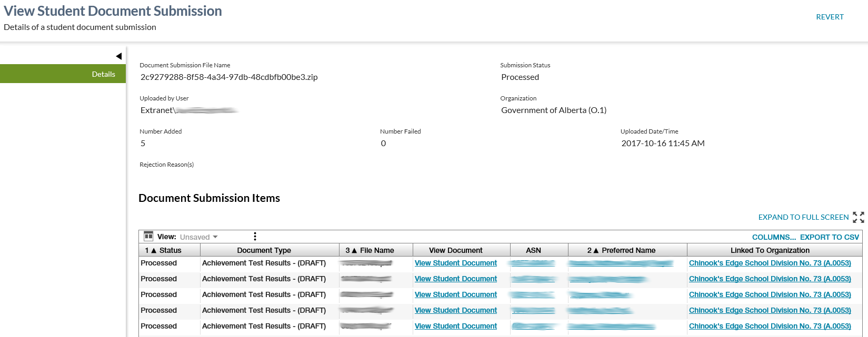This screenshot has width=868, height=337.
Task: Open Chinook's Edge School Division link in second row
Action: coord(770,279)
